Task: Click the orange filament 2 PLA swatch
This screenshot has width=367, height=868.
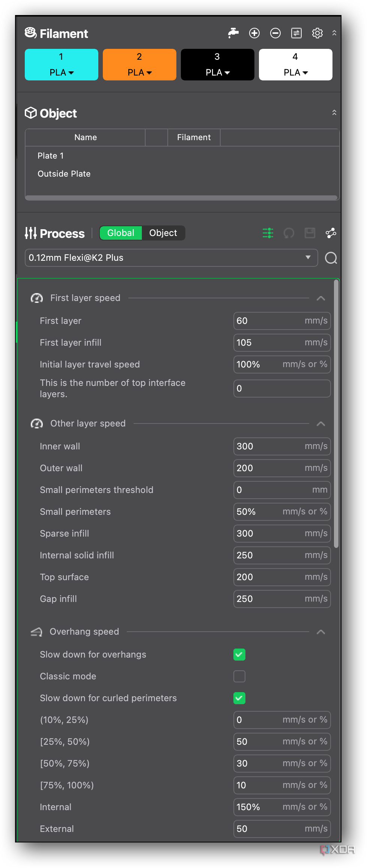Action: click(140, 65)
